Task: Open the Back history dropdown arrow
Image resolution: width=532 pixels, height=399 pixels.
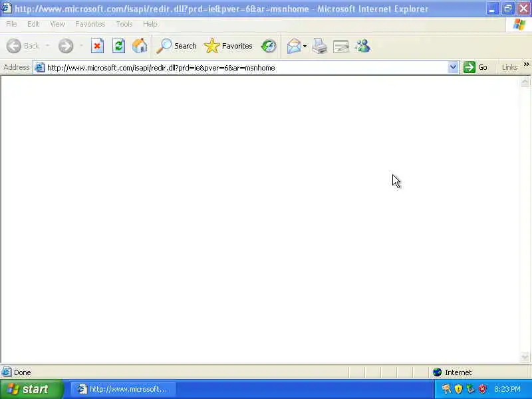Action: (x=47, y=46)
